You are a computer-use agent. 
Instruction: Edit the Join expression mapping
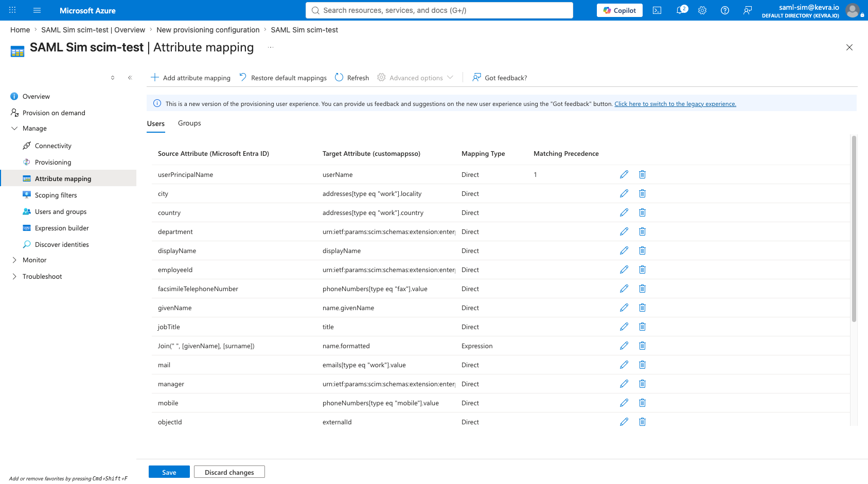click(624, 346)
